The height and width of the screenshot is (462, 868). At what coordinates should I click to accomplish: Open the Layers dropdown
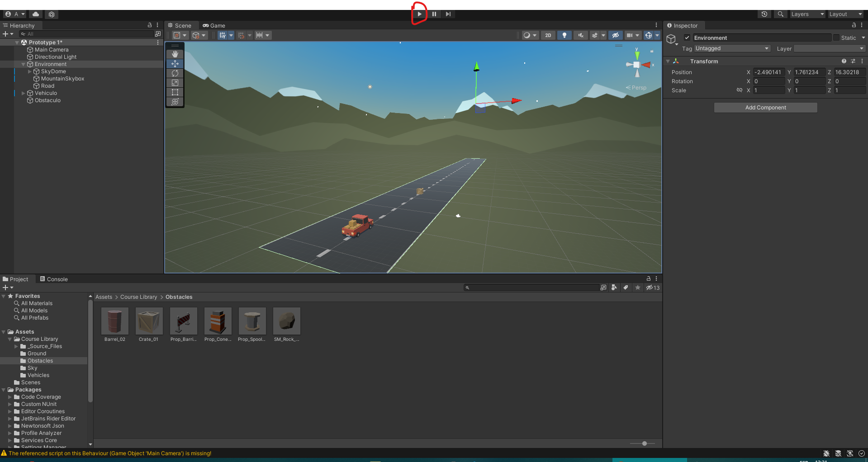click(x=807, y=14)
